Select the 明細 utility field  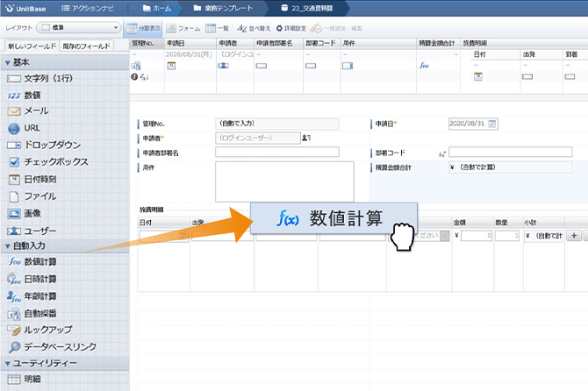coord(24,380)
